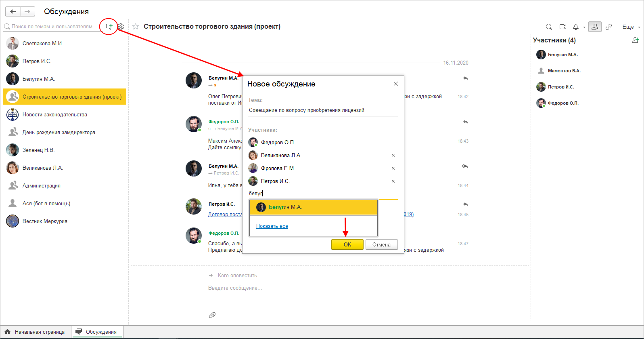Click the "Отмена" button
644x339 pixels.
click(x=381, y=244)
